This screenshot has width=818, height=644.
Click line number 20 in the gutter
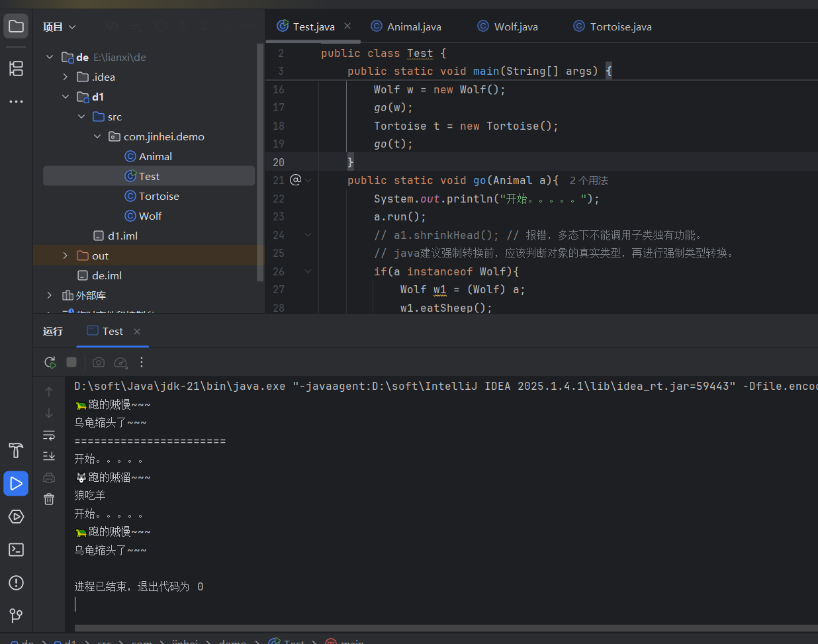pos(279,162)
